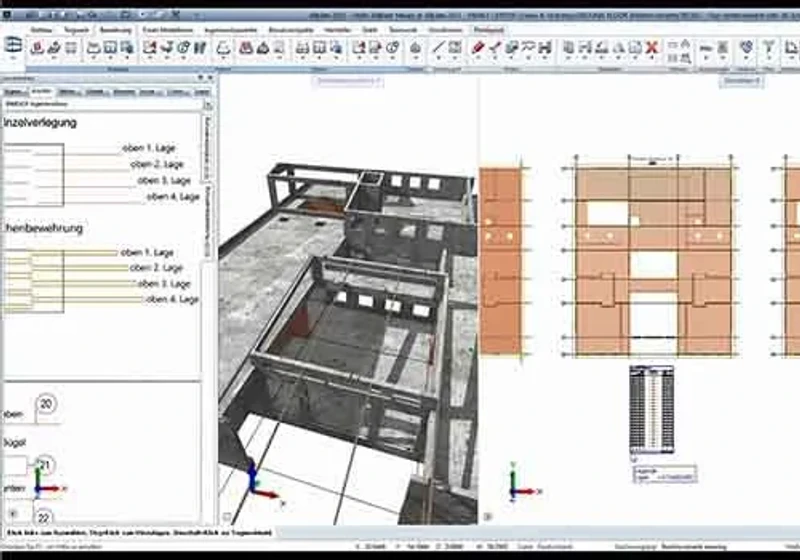Viewport: 800px width, 560px height.
Task: Open the dropdown label above the plan viewport
Action: click(x=742, y=81)
